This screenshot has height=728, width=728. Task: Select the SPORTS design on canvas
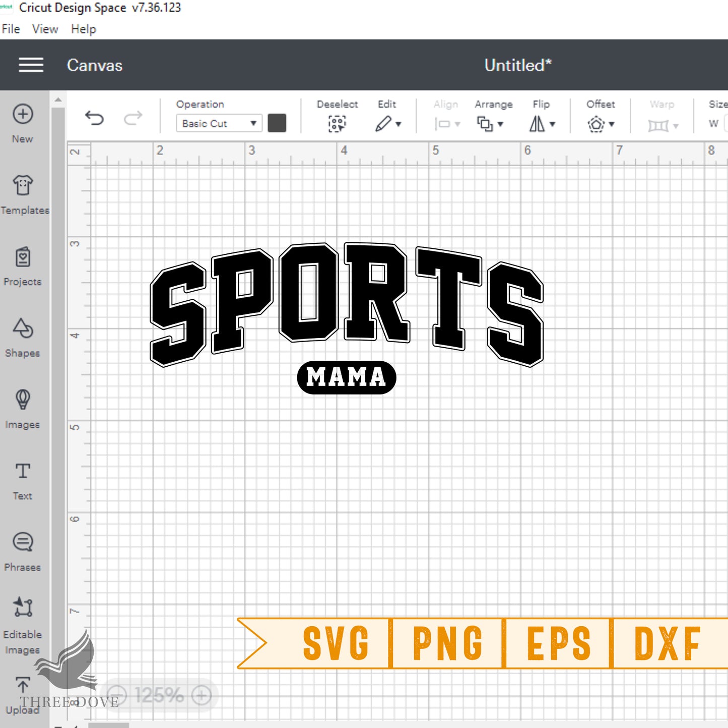point(347,304)
